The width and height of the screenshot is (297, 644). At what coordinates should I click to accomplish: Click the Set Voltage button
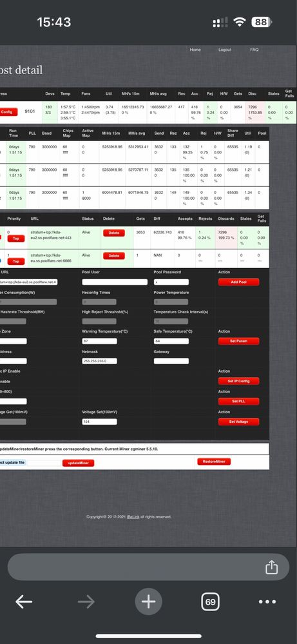239,422
